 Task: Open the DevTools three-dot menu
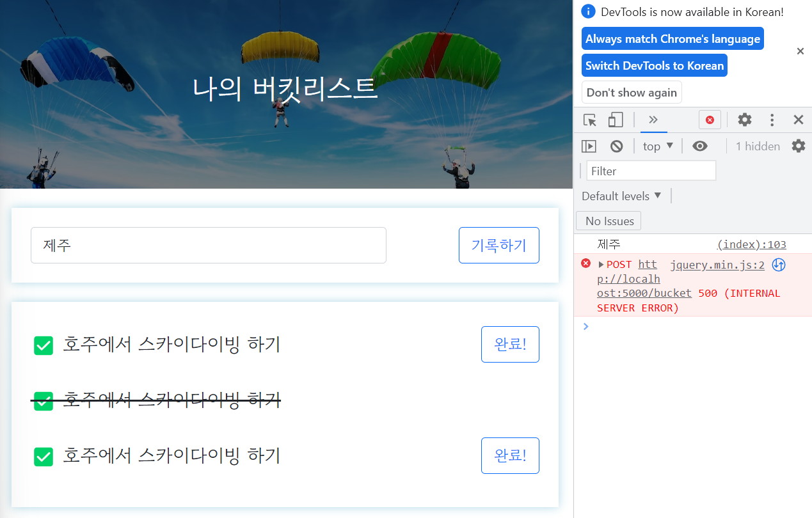tap(772, 120)
